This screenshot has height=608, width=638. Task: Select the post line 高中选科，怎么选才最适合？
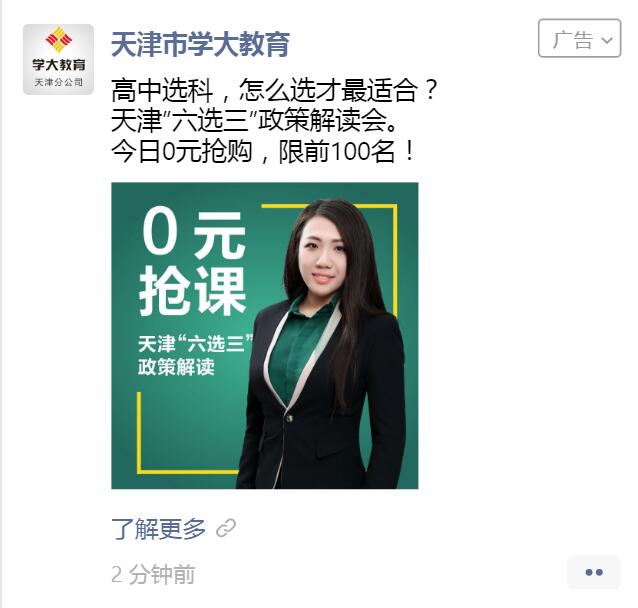(275, 90)
